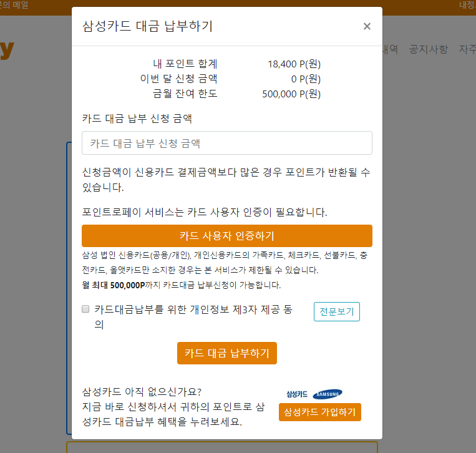Screen dimensions: 476x453
Task: Select the 500,000 P(원) remaining limit value
Action: (291, 94)
